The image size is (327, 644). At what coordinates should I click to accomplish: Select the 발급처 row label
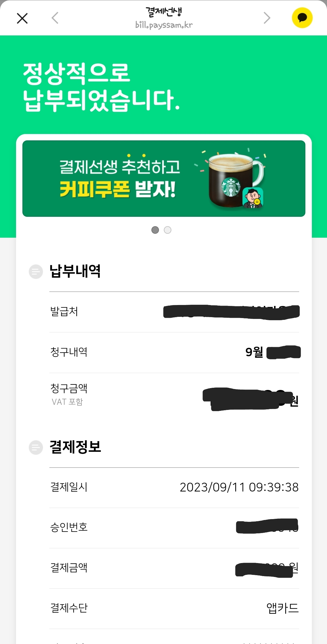pyautogui.click(x=64, y=312)
